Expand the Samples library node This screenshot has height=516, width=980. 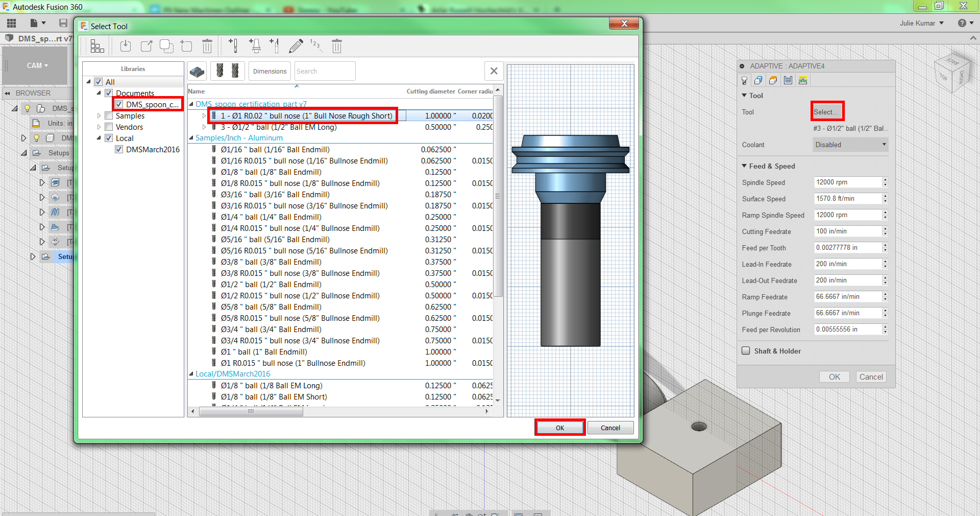tap(99, 116)
